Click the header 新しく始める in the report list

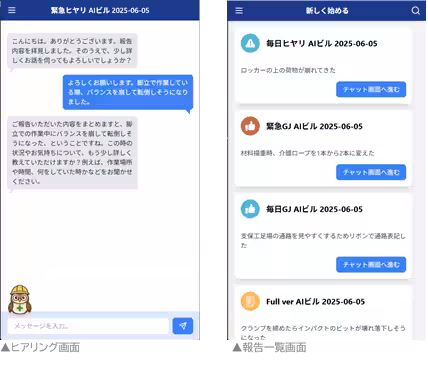pyautogui.click(x=327, y=11)
